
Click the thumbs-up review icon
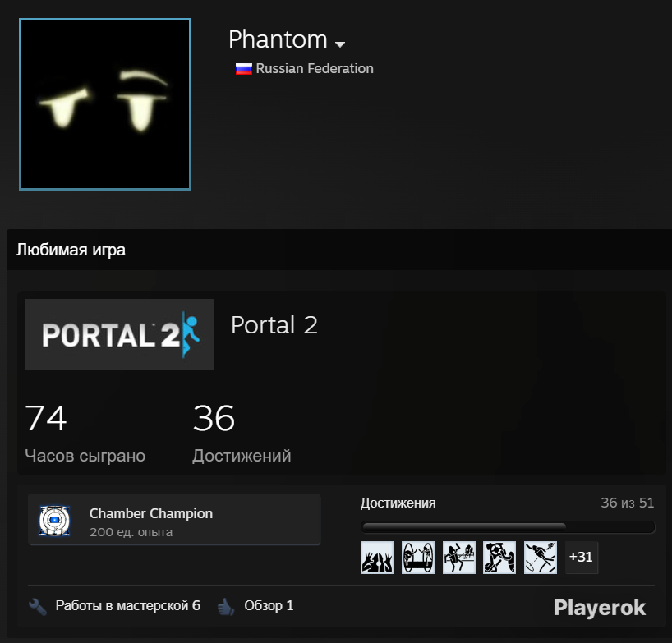226,607
